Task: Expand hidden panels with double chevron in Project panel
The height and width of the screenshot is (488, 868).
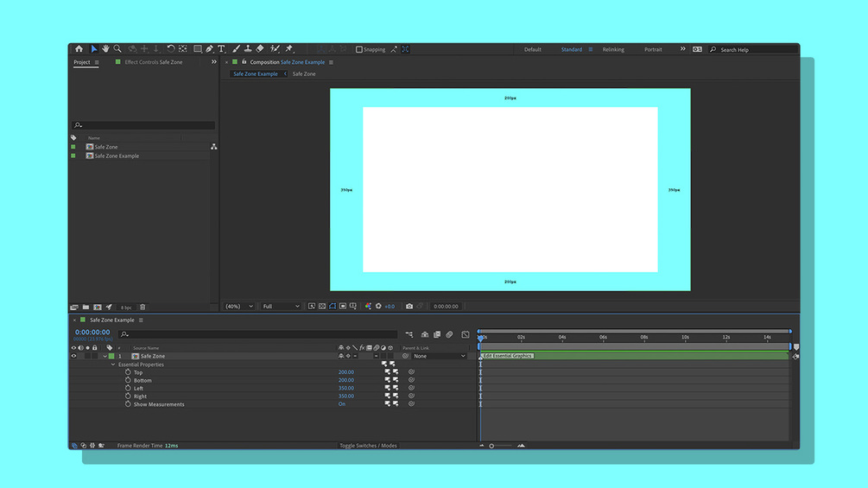Action: tap(213, 62)
